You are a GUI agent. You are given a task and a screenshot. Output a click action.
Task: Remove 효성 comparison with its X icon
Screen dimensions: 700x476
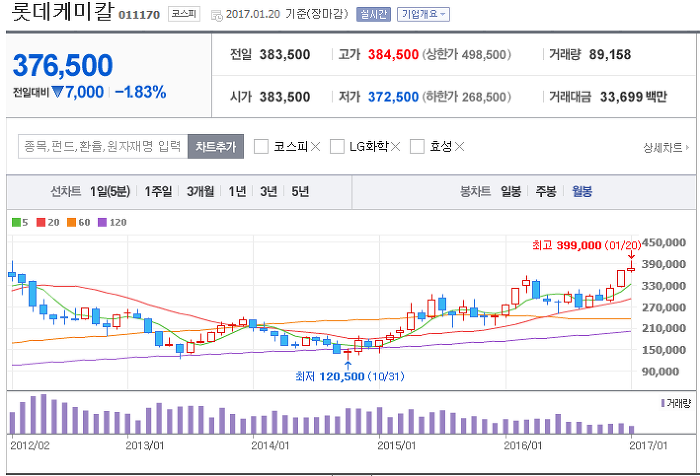point(460,146)
